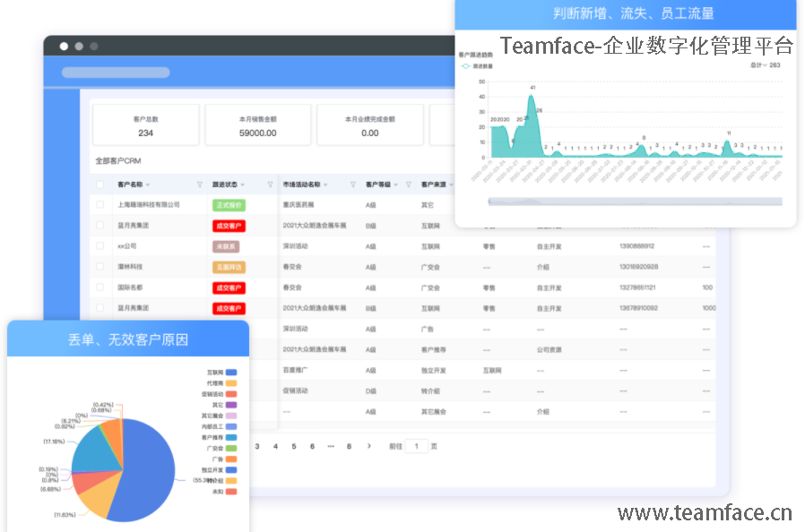
Task: Go to page 5 in pagination
Action: coord(294,446)
